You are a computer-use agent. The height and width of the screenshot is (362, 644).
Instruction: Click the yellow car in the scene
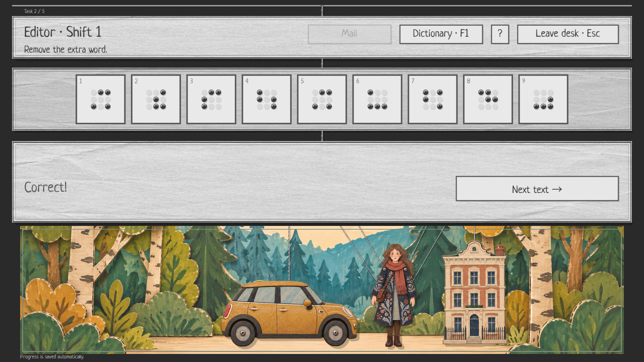coord(289,313)
